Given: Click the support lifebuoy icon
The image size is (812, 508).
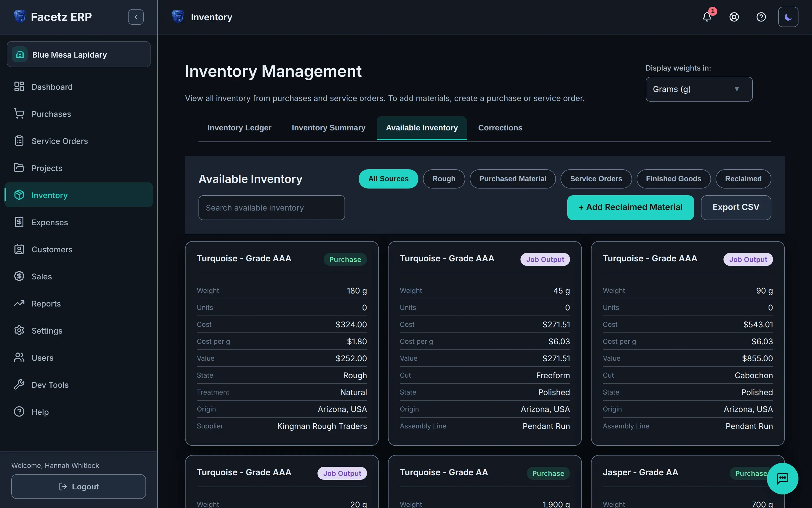Looking at the screenshot, I should click(734, 17).
